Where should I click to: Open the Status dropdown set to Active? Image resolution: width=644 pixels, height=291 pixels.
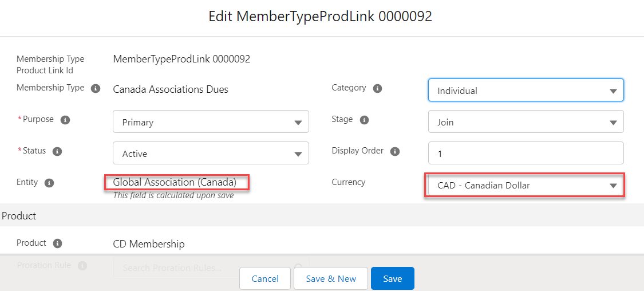(x=211, y=154)
